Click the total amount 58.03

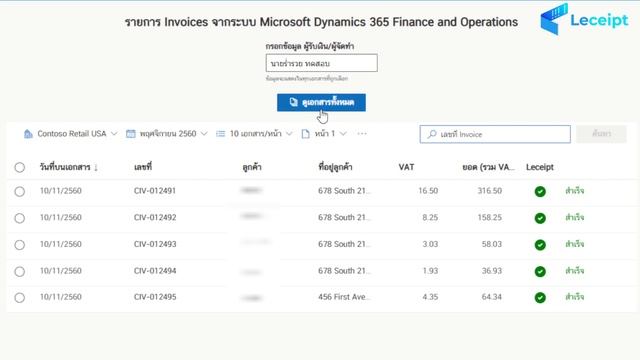491,244
